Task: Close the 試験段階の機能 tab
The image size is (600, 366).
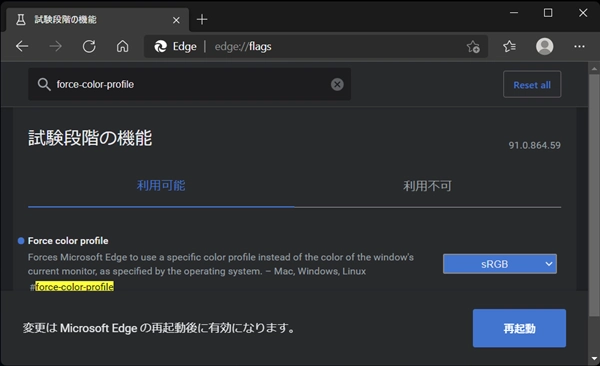Action: tap(176, 20)
